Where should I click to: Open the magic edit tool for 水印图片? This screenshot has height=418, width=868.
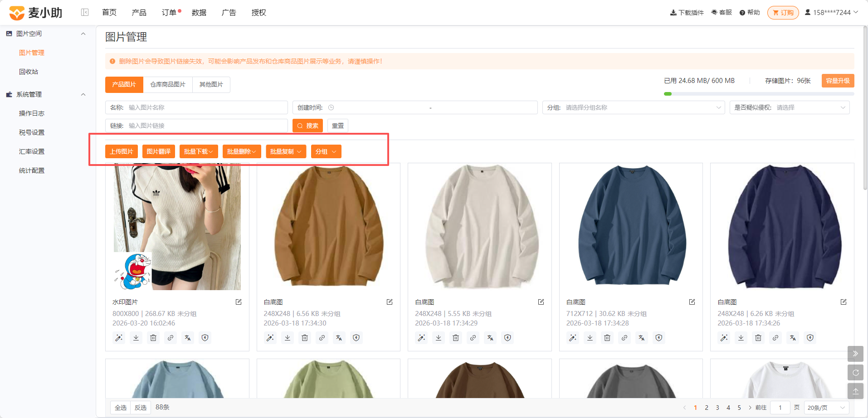[x=119, y=338]
